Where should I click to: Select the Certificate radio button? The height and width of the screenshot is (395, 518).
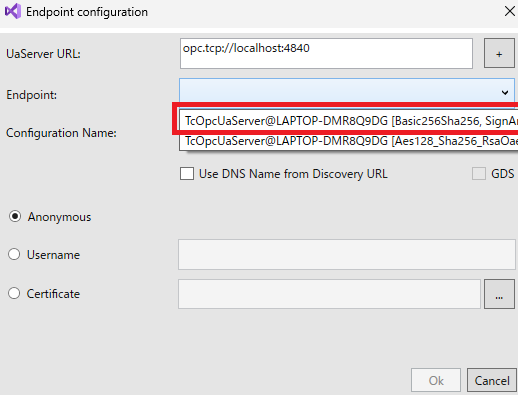click(x=14, y=294)
